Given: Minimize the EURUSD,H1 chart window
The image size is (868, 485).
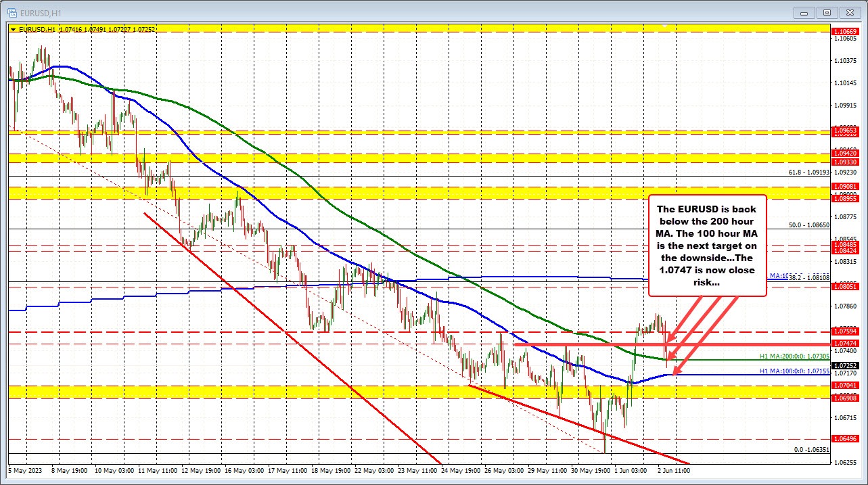Looking at the screenshot, I should point(806,12).
